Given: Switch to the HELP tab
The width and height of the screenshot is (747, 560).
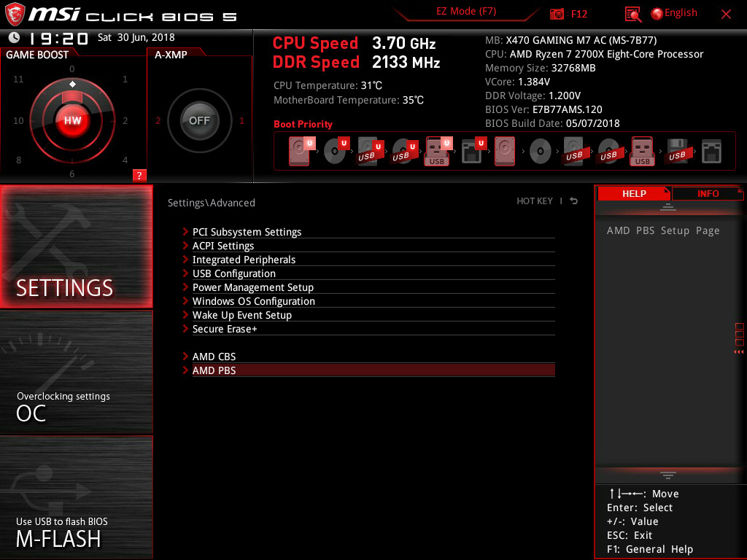Looking at the screenshot, I should pos(634,193).
